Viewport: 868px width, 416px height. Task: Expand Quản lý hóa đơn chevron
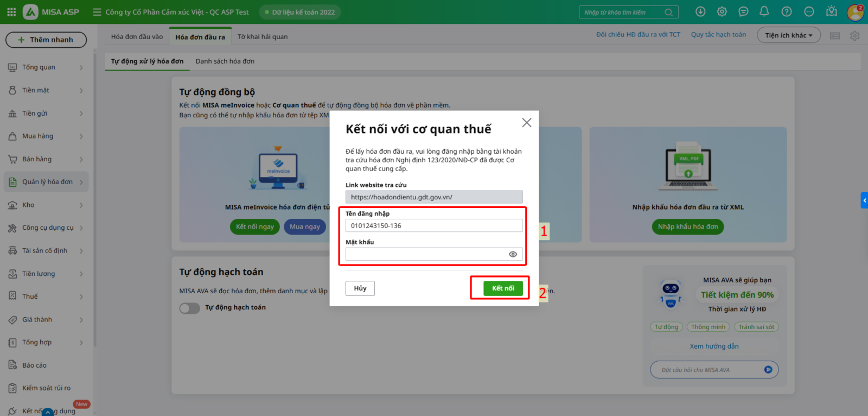click(81, 182)
